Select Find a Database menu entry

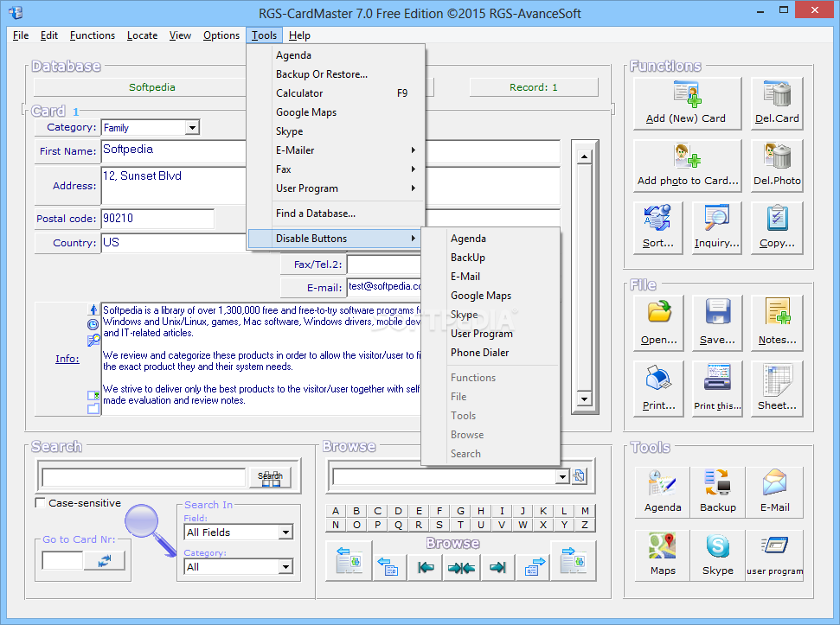[x=336, y=214]
